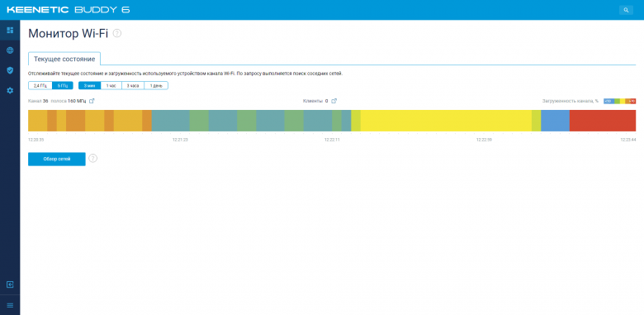Switch to the 2,4 ГГц band
The image size is (644, 315).
point(40,85)
